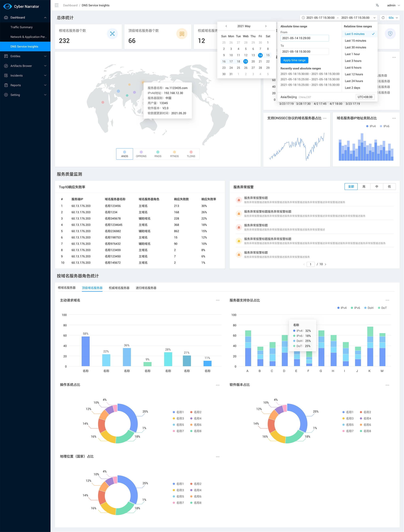The width and height of the screenshot is (404, 532).
Task: Select the 高 severity alarm filter
Action: point(364,187)
